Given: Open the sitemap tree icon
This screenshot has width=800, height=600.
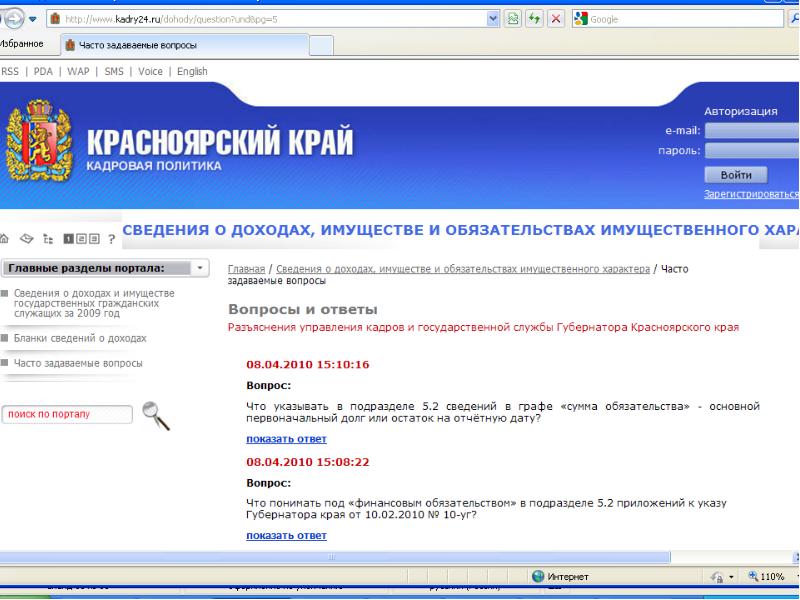Looking at the screenshot, I should (47, 240).
